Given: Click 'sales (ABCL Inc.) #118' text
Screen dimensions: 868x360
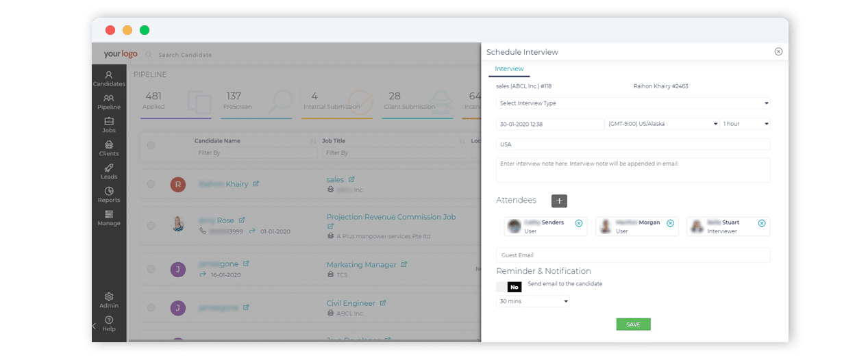Looking at the screenshot, I should click(523, 86).
